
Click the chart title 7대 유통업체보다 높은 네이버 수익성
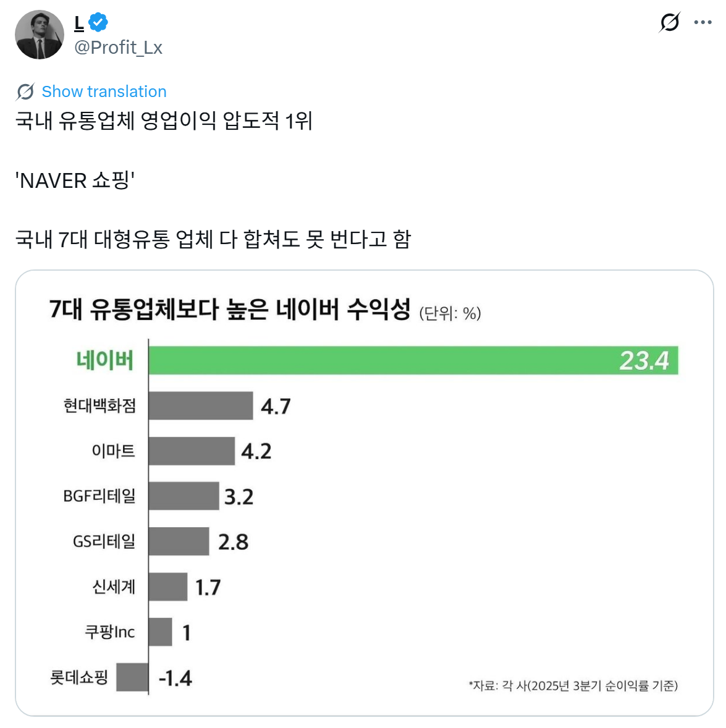(230, 309)
